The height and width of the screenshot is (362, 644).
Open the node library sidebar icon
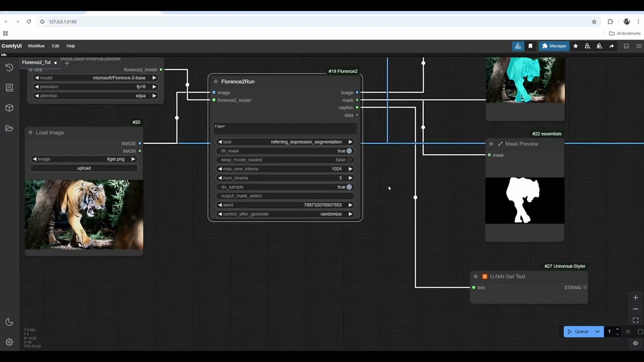(9, 87)
